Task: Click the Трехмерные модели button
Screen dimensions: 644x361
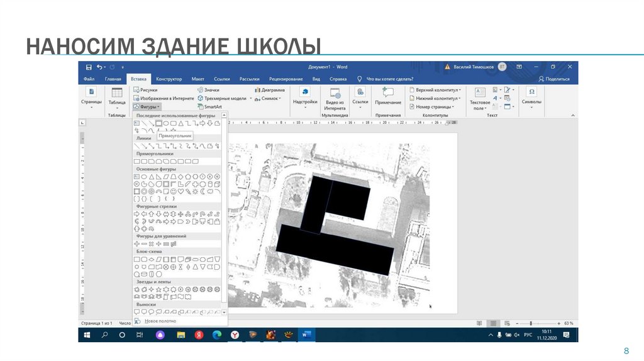Action: point(222,98)
